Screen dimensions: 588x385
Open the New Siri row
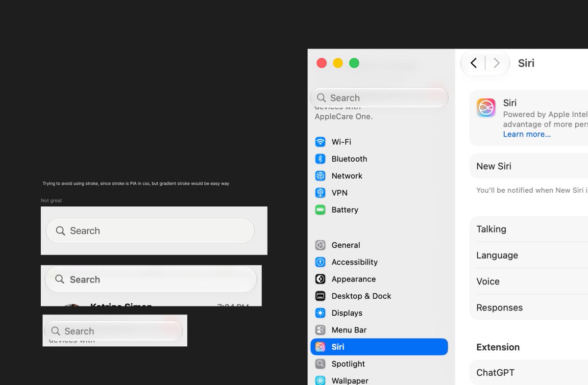(x=529, y=166)
